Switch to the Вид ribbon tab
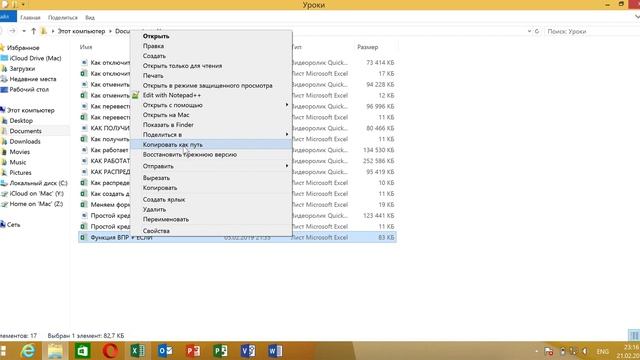 click(x=90, y=18)
